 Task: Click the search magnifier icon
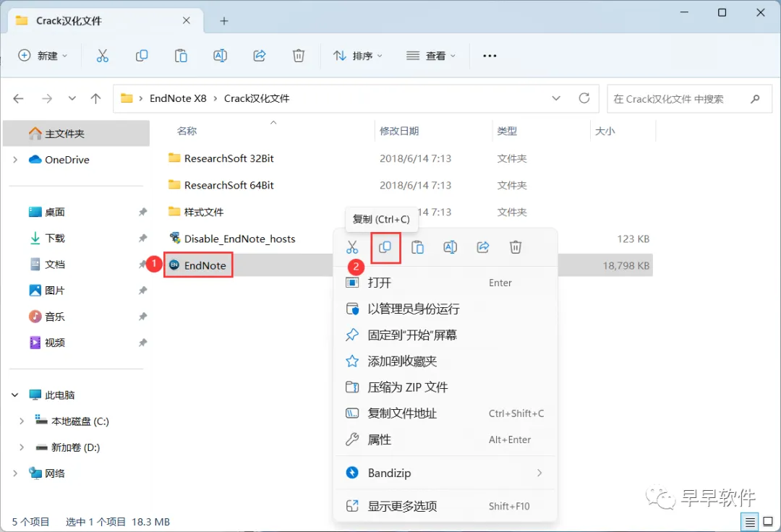[x=755, y=98]
